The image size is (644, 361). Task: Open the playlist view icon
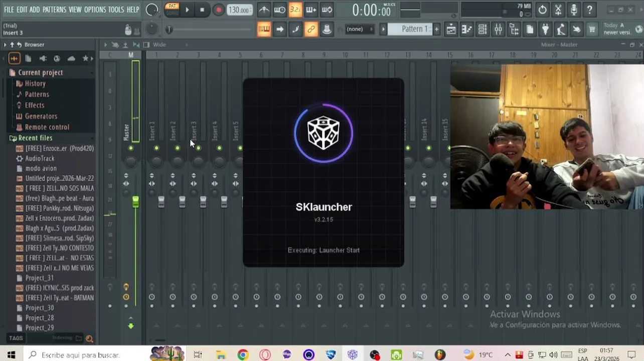pyautogui.click(x=451, y=29)
